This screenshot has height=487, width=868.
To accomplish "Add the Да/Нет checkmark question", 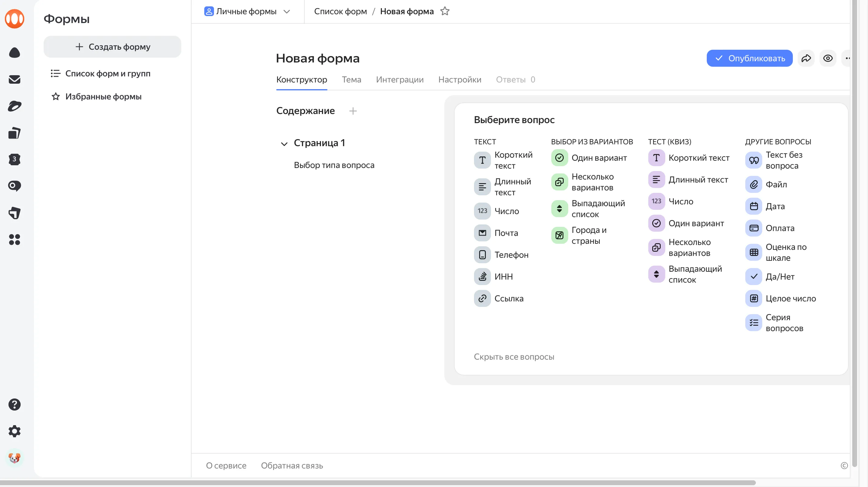I will pyautogui.click(x=780, y=277).
